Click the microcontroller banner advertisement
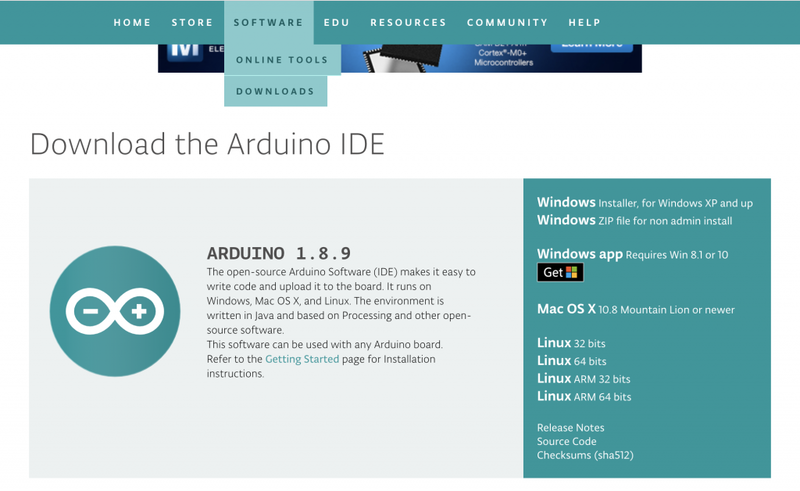Screen dimensions: 800x491 (x=400, y=58)
